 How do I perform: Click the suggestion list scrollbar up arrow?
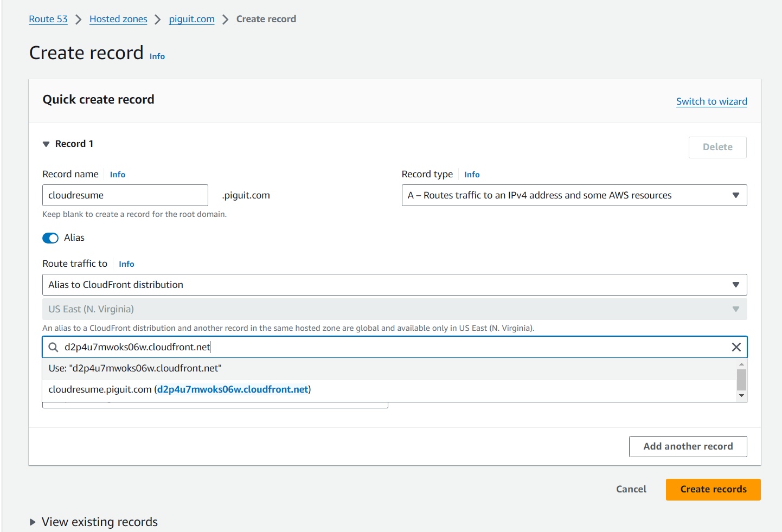[x=741, y=364]
